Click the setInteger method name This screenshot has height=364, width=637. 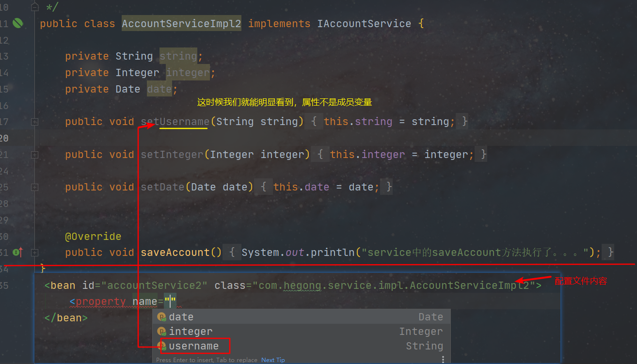tap(172, 155)
